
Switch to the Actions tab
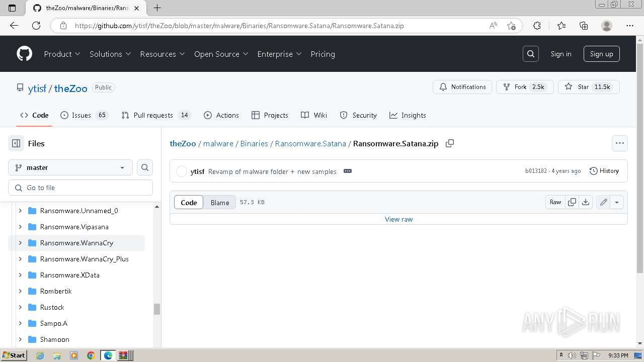221,115
